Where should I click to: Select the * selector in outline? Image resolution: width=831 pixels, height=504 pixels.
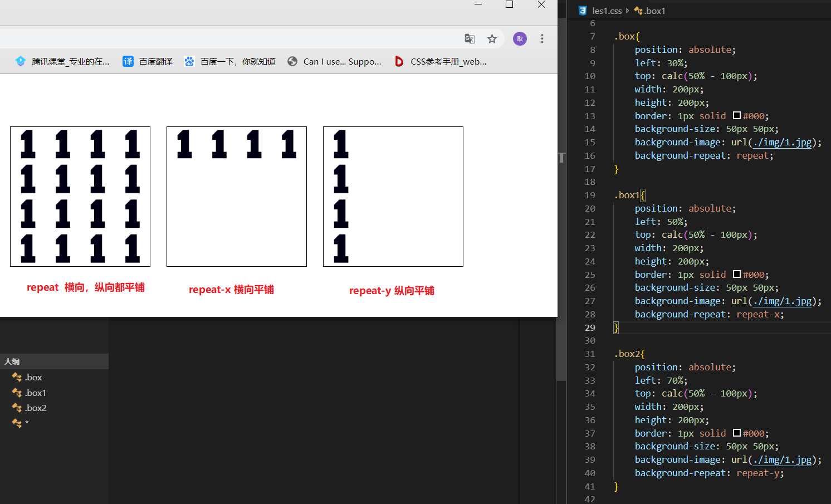point(26,423)
